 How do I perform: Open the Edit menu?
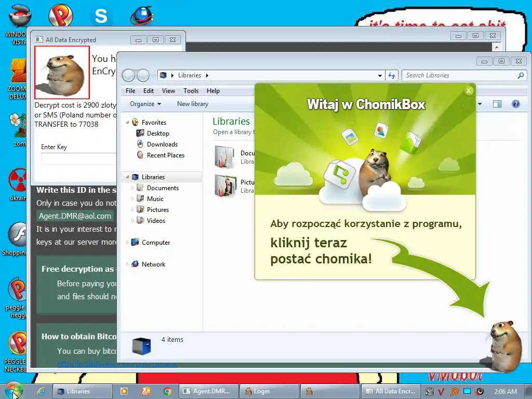148,90
